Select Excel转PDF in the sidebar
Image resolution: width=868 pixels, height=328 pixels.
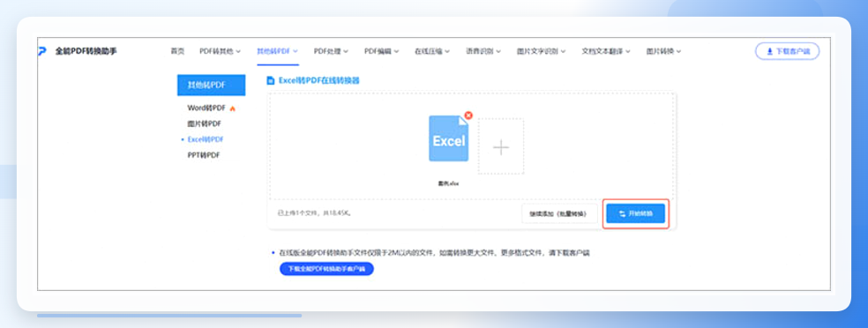(x=206, y=139)
